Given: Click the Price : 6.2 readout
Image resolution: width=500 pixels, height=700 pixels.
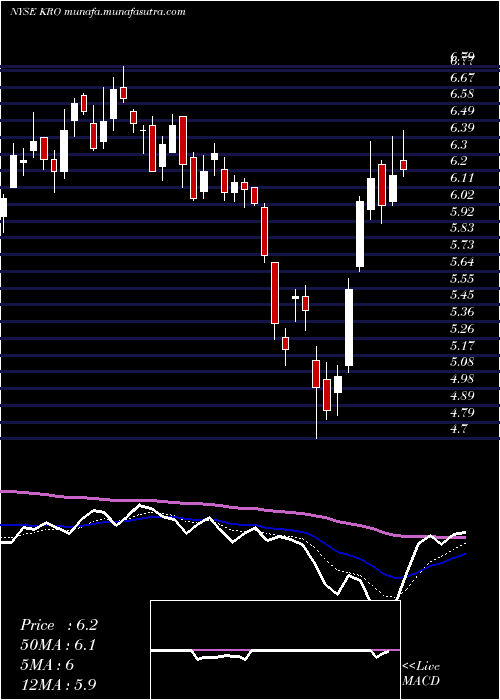Looking at the screenshot, I should 58,625.
